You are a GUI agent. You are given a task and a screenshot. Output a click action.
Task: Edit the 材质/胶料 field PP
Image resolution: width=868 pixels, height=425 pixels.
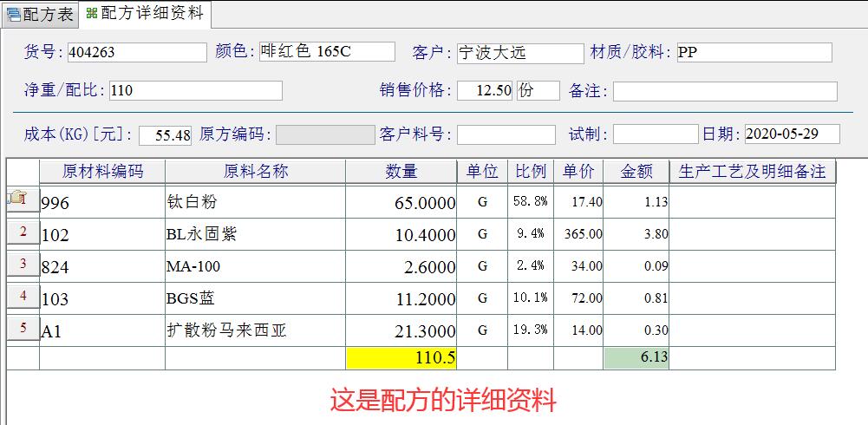[x=754, y=53]
